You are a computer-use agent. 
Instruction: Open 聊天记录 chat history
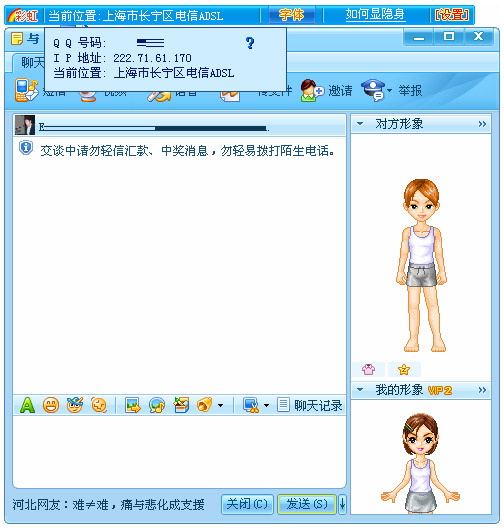point(318,405)
